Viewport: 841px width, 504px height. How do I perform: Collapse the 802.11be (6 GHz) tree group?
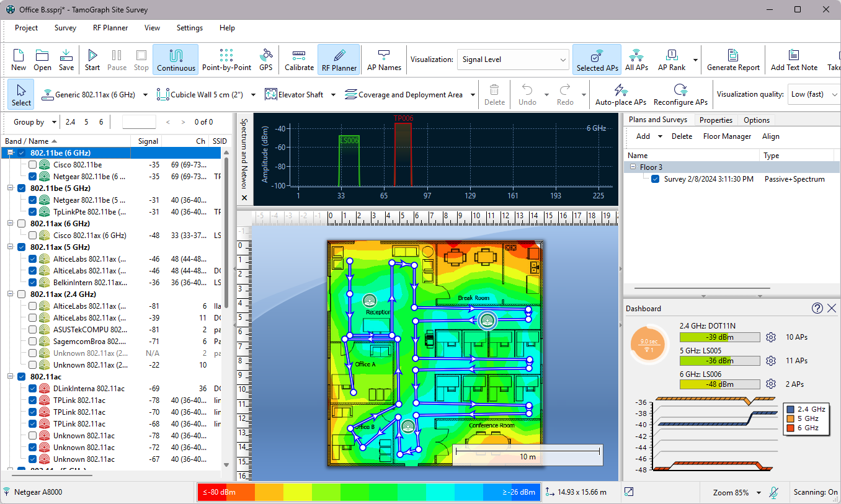(11, 153)
